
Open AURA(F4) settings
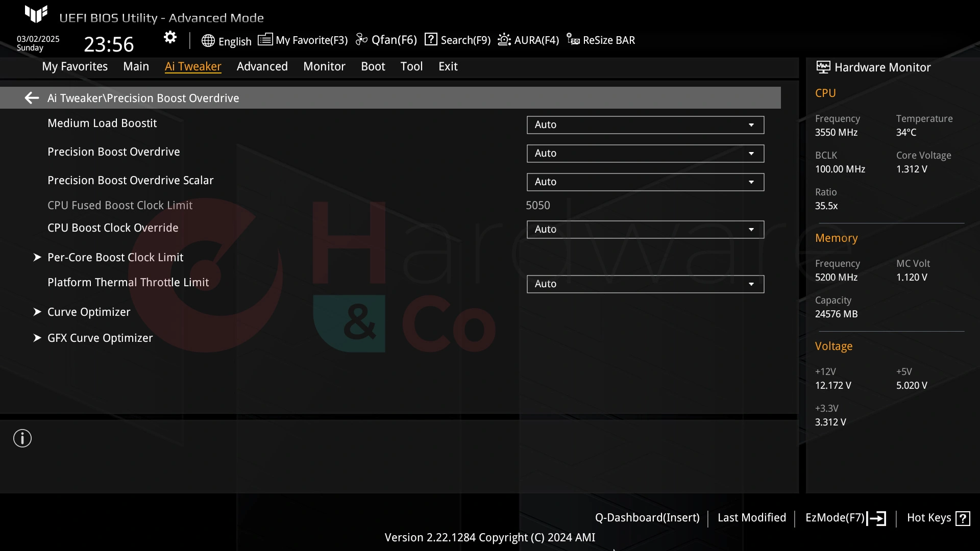pos(537,40)
